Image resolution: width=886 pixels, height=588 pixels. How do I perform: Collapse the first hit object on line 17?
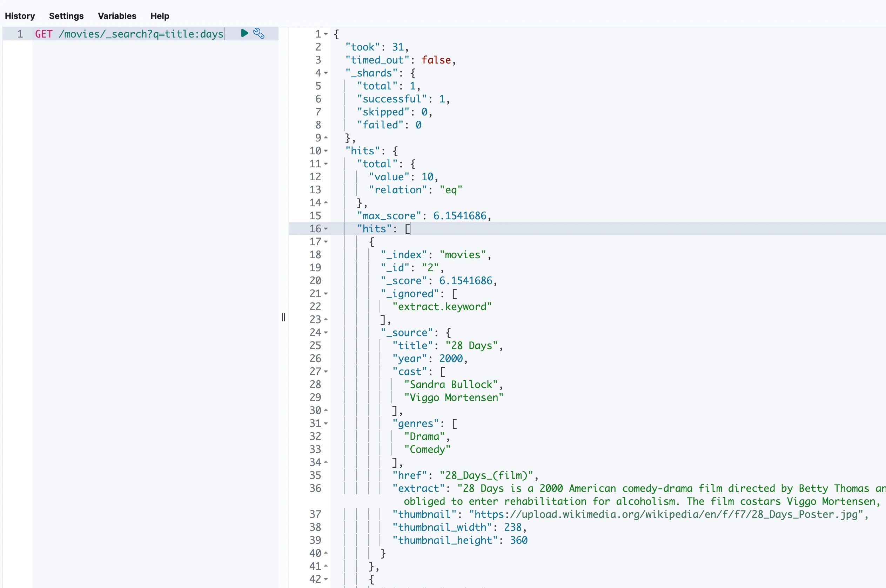point(326,242)
